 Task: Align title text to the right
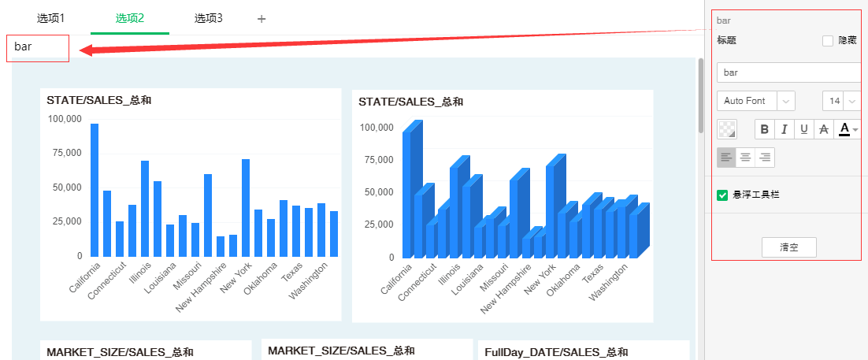click(x=765, y=158)
